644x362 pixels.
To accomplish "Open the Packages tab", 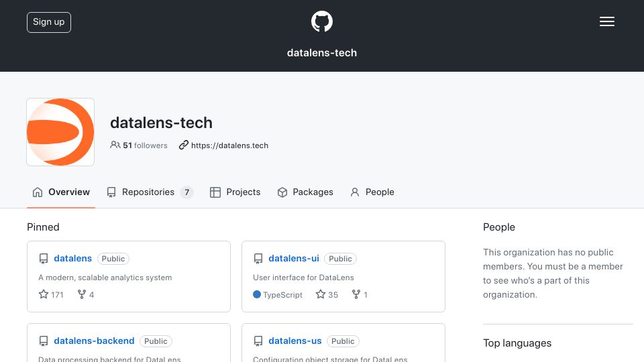I will [x=305, y=192].
